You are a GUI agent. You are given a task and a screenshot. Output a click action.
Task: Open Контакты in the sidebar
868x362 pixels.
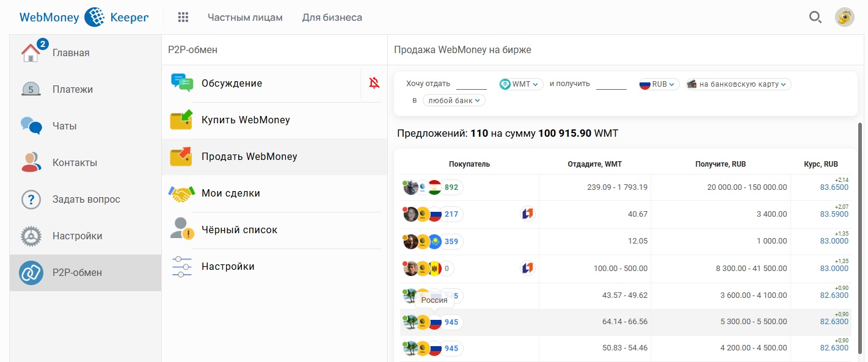[75, 162]
